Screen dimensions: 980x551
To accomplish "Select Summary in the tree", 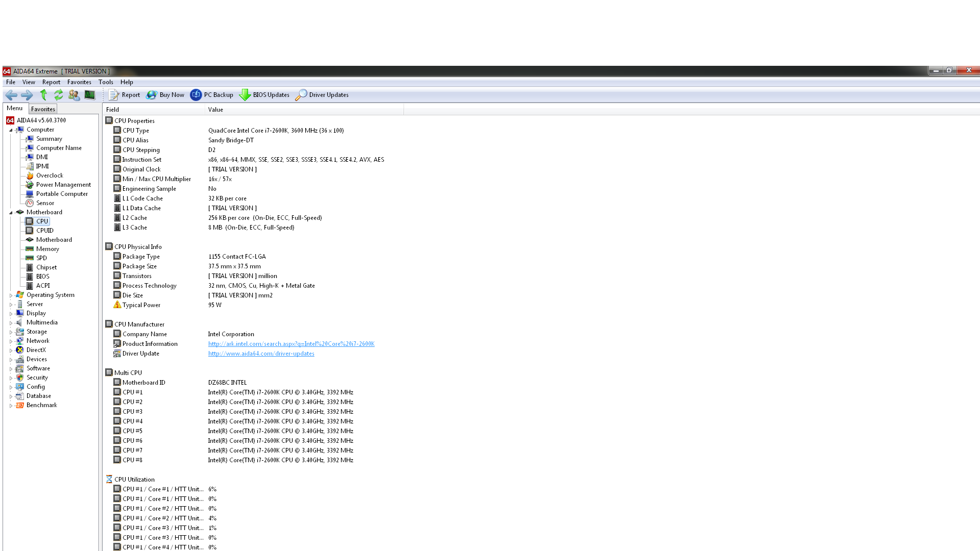I will [49, 139].
